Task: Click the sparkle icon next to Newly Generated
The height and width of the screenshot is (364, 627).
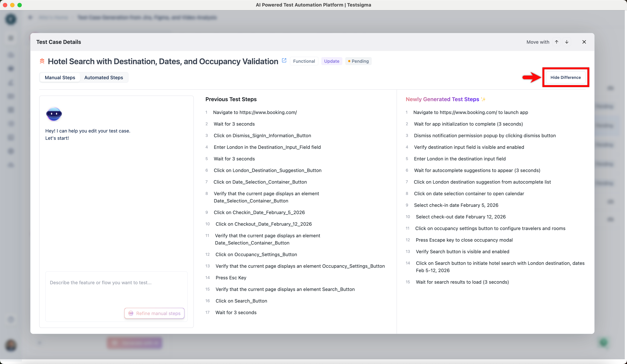Action: point(483,100)
